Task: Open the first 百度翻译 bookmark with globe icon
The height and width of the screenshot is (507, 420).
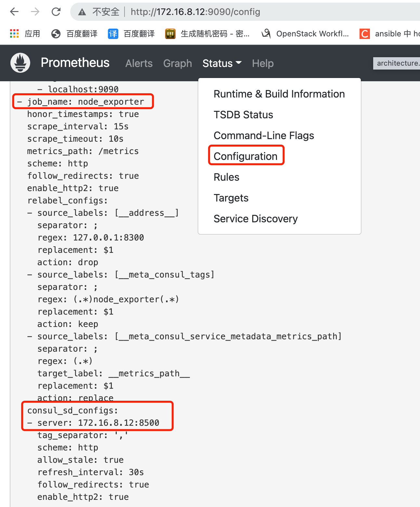Action: coord(74,33)
